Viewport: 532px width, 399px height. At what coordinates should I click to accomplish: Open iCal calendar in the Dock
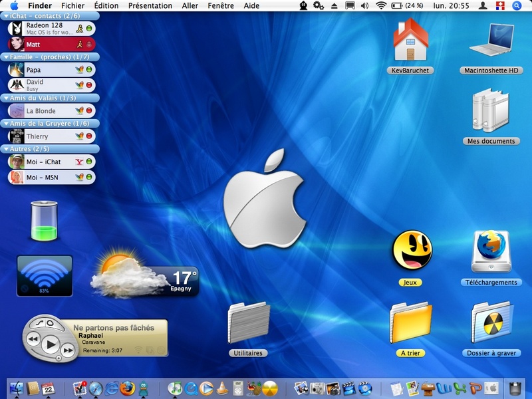[48, 388]
